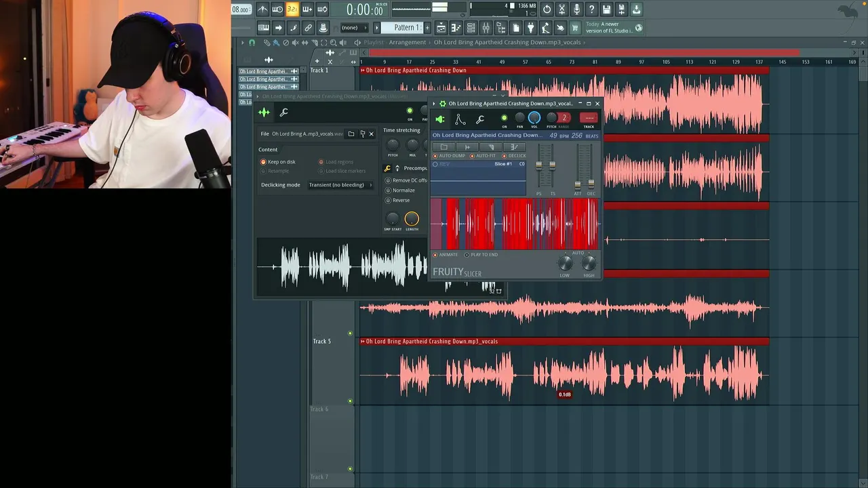Remove the loaded sample with X button

coord(372,134)
